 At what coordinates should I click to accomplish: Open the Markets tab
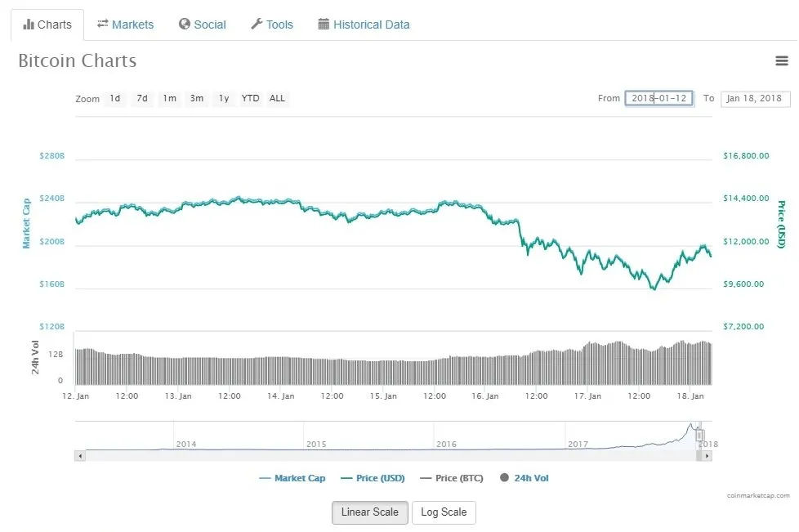click(125, 25)
